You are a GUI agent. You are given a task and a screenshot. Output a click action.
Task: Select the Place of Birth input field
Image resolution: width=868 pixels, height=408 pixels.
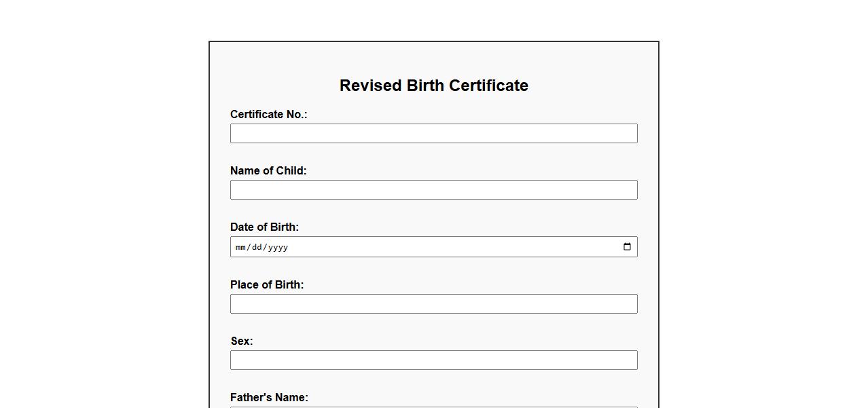(433, 304)
